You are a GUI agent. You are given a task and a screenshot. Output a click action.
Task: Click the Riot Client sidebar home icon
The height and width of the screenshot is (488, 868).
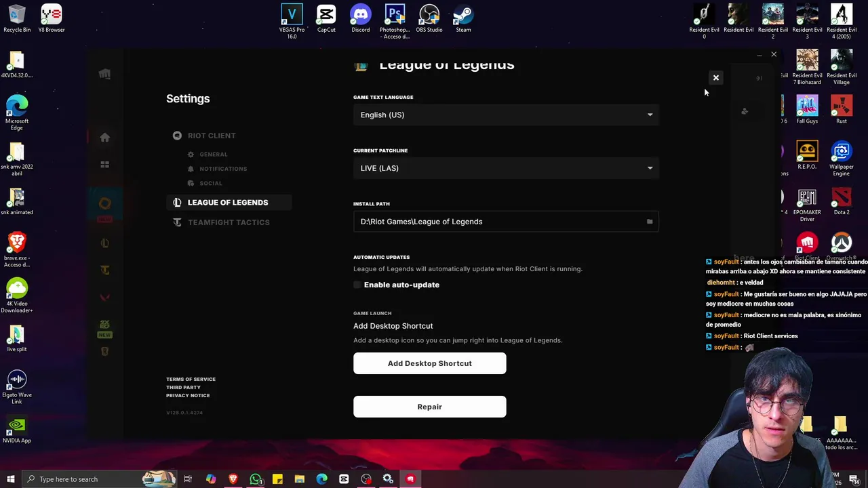point(104,138)
